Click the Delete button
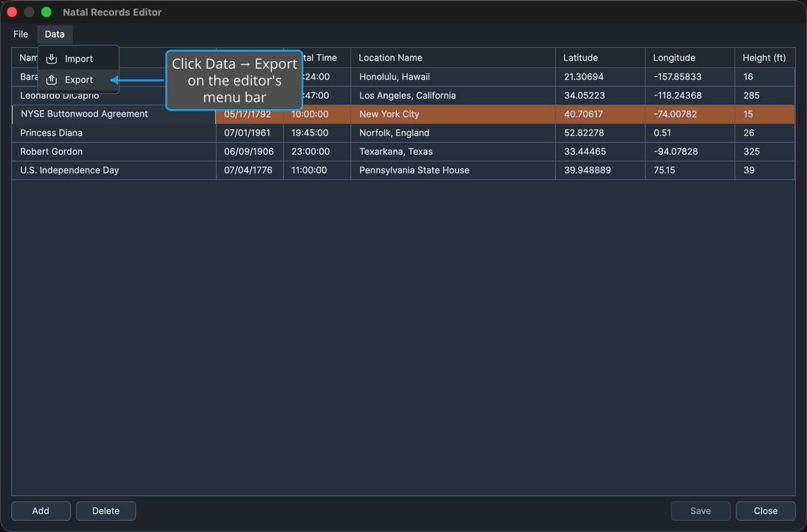Viewport: 807px width, 532px height. (x=106, y=511)
